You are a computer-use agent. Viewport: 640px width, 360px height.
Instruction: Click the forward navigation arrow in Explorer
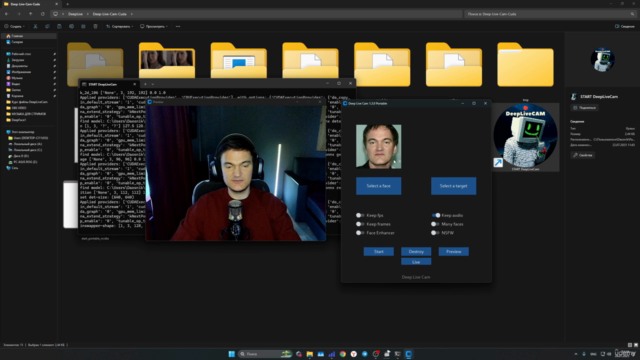pos(19,14)
